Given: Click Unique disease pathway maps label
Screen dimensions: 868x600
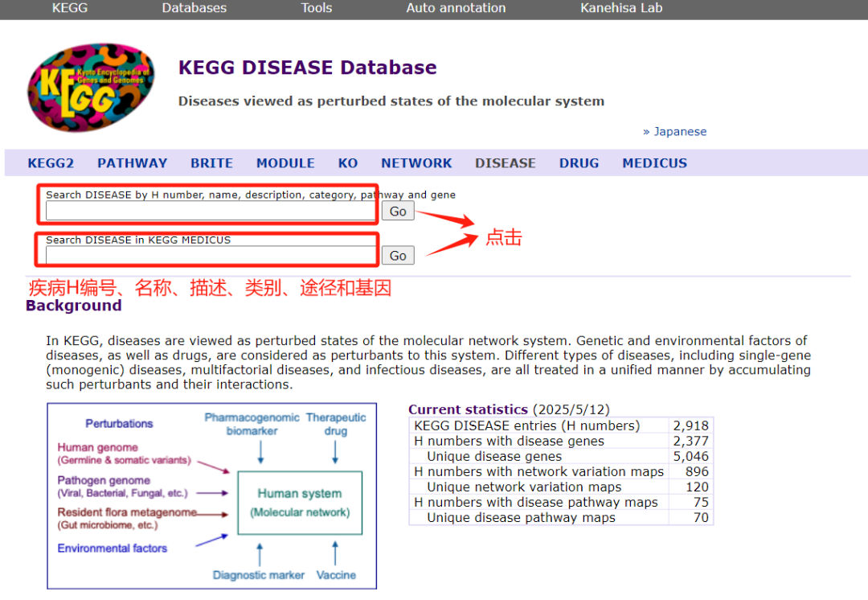Looking at the screenshot, I should coord(522,517).
